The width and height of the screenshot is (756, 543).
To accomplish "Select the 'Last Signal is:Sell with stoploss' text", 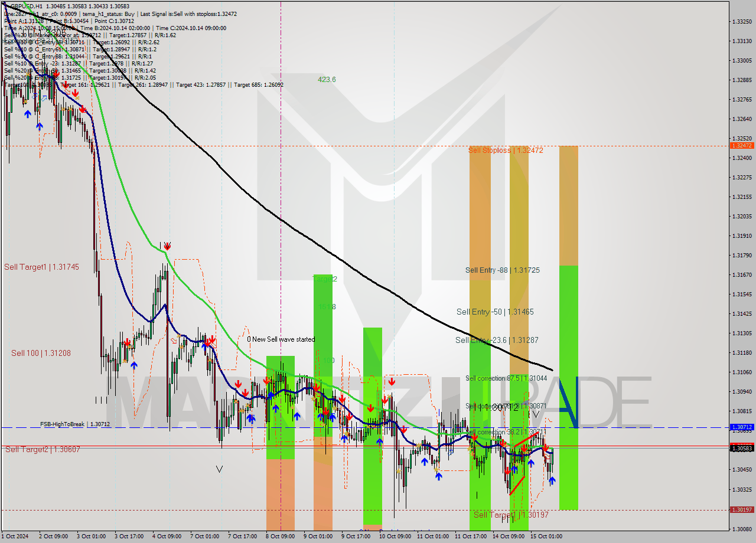I will (178, 14).
